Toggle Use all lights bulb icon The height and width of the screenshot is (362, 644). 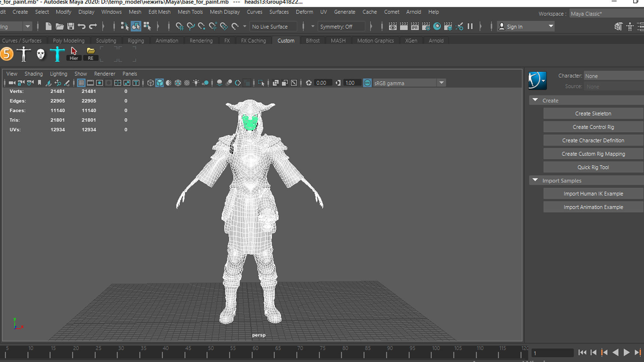tap(196, 83)
